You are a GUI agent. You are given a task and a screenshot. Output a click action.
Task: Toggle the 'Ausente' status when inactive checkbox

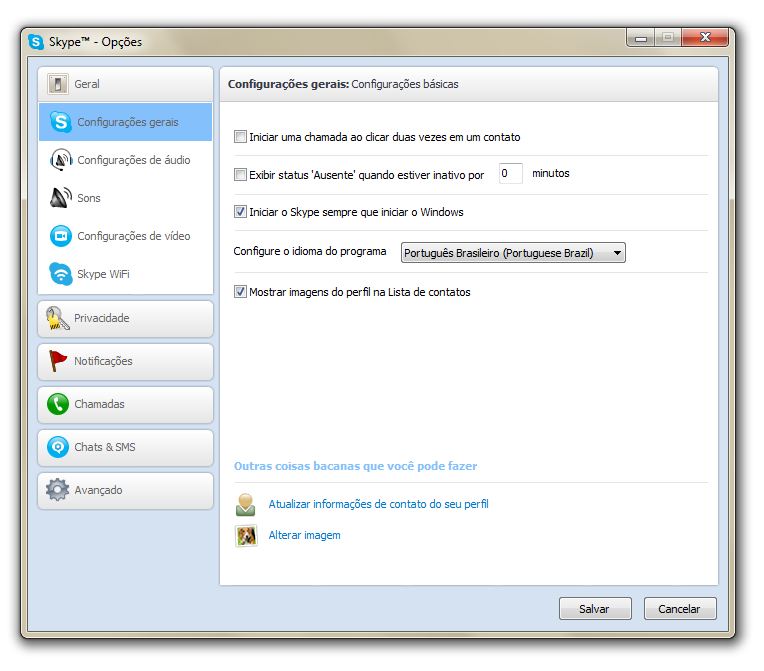pos(240,174)
